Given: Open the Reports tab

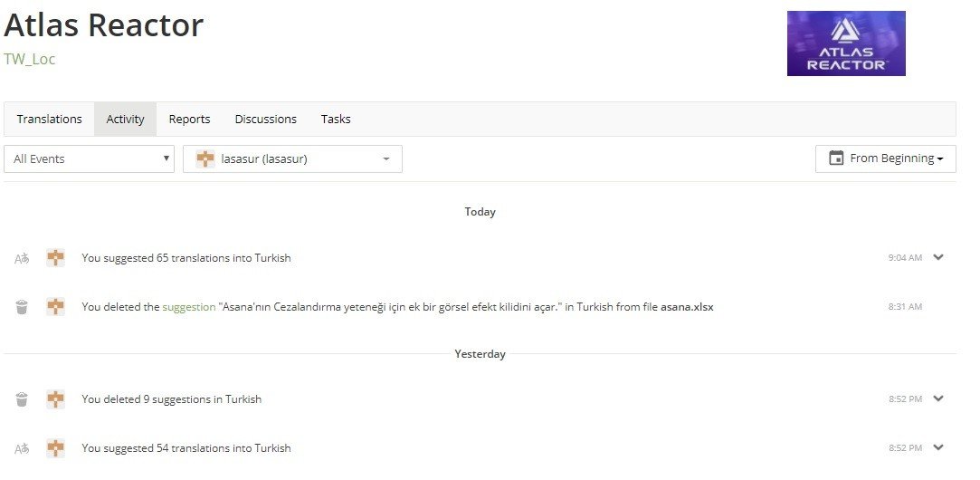Looking at the screenshot, I should click(x=189, y=119).
